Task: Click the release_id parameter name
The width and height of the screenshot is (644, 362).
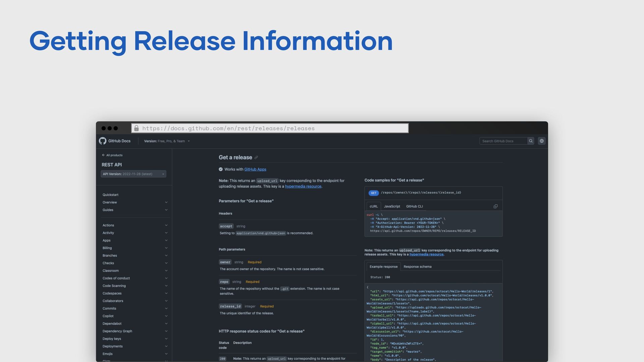Action: click(x=230, y=306)
